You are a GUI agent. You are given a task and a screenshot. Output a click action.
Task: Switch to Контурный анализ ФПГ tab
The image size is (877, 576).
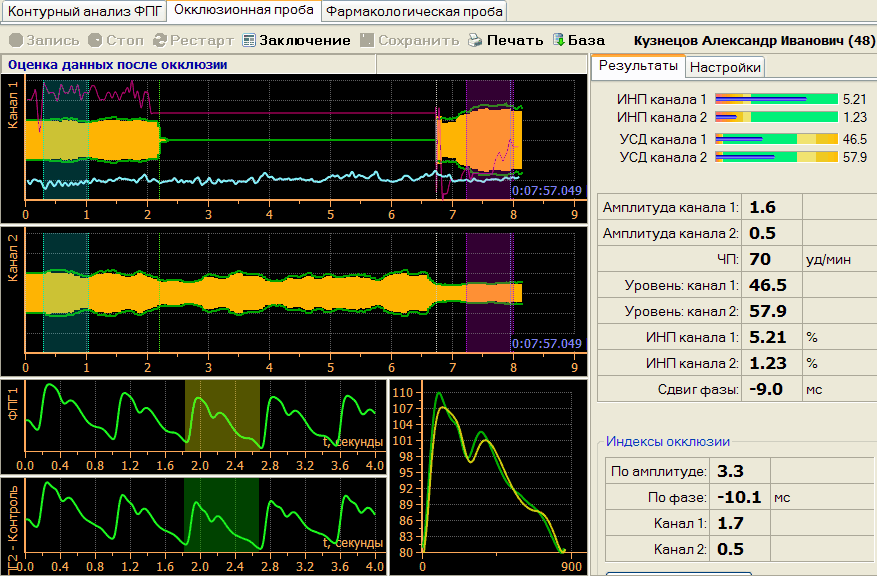[x=84, y=12]
